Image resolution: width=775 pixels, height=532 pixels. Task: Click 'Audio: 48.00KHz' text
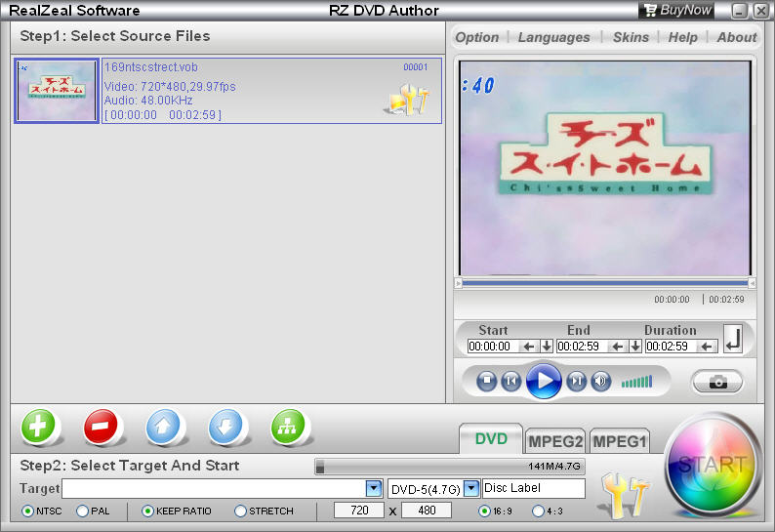pyautogui.click(x=148, y=101)
